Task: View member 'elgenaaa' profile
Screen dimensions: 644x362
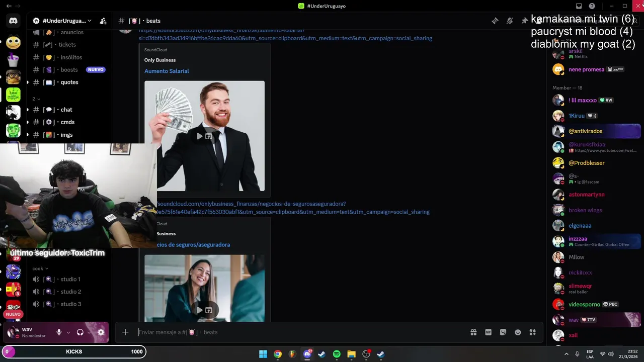Action: coord(597,226)
